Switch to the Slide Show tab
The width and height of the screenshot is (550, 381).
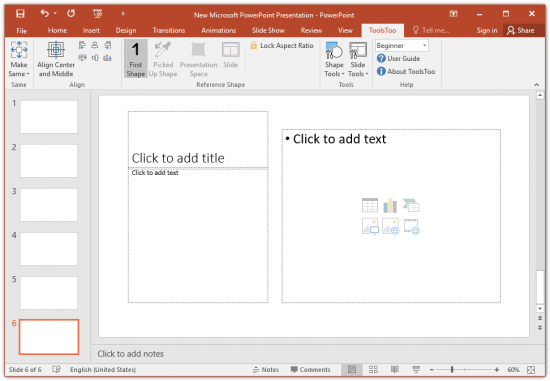click(268, 31)
